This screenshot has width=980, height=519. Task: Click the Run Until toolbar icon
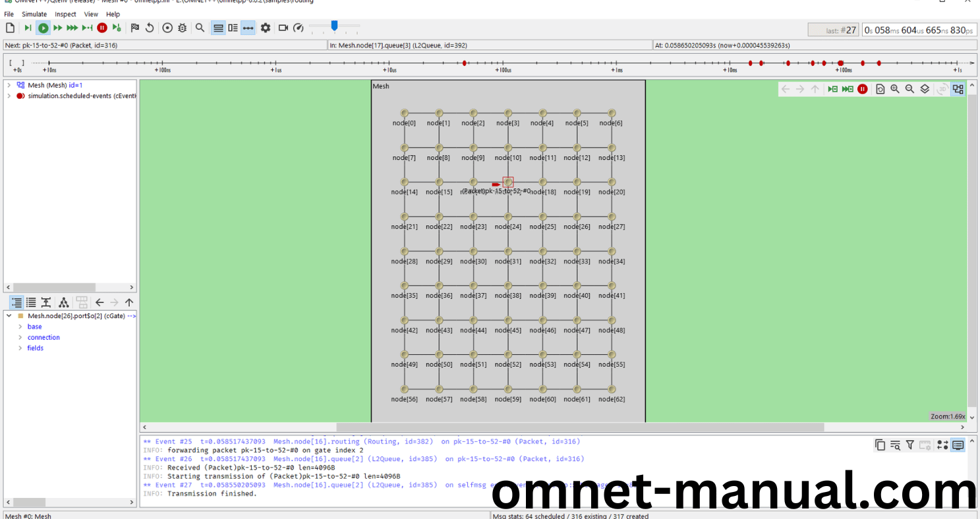click(88, 28)
